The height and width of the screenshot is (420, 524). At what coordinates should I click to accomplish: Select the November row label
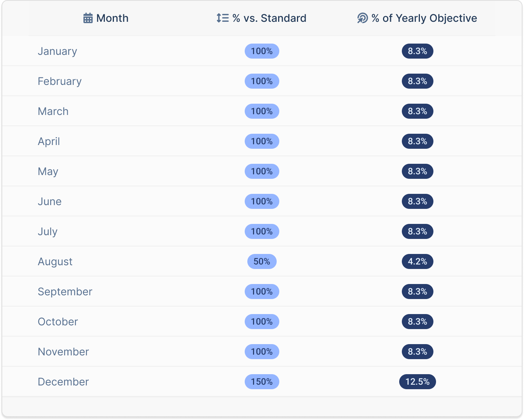pos(63,352)
